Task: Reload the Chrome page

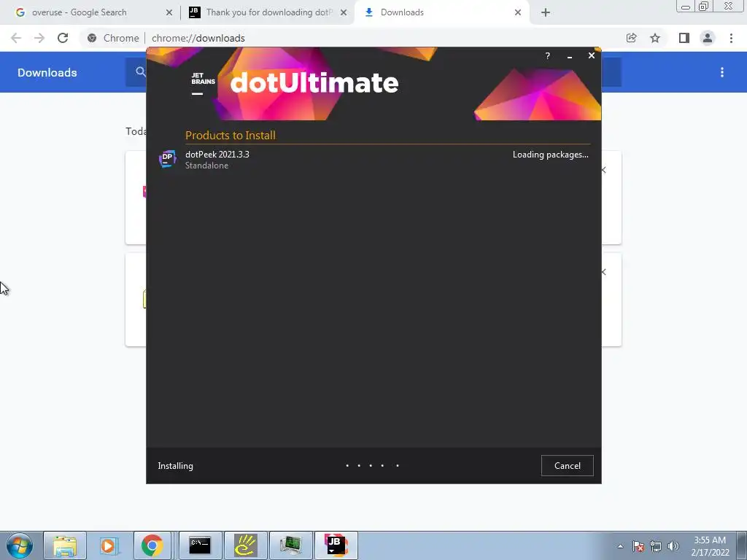Action: click(63, 38)
